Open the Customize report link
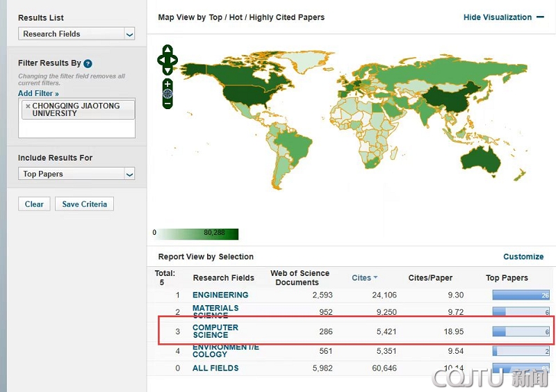Viewport: 556px width, 392px height. point(523,256)
